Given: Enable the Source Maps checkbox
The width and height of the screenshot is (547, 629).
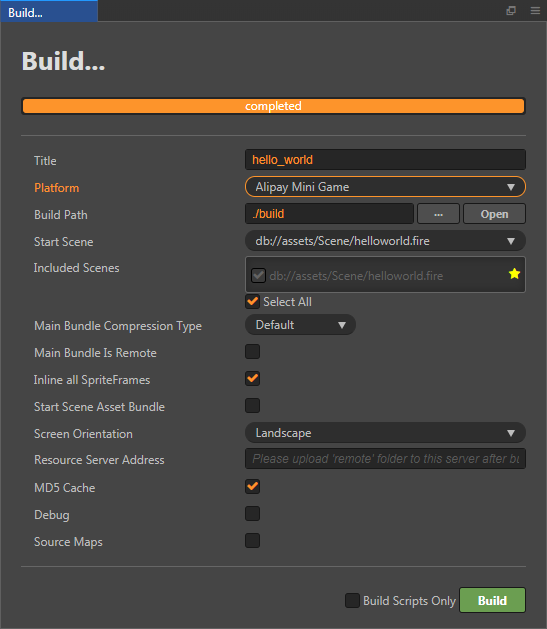Looking at the screenshot, I should click(253, 541).
